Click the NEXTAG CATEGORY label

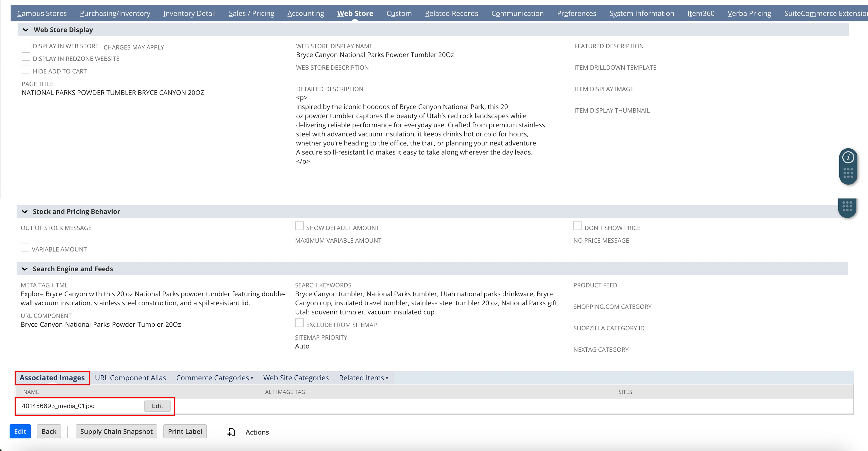601,349
